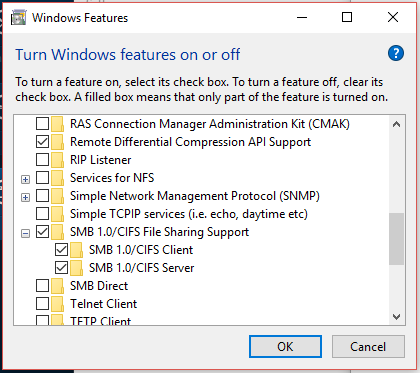Collapse SMB 1.0/CIFS File Sharing Support node
The height and width of the screenshot is (373, 420).
pyautogui.click(x=25, y=233)
